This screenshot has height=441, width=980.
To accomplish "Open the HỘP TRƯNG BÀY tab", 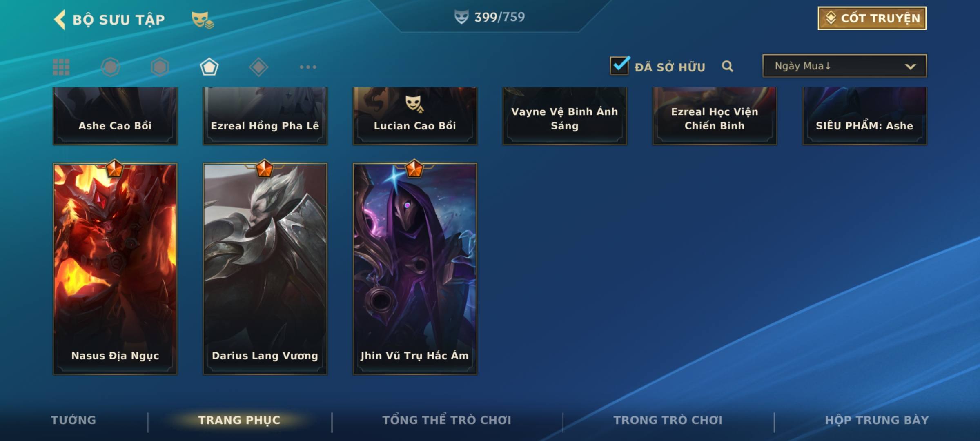I will pos(877,420).
